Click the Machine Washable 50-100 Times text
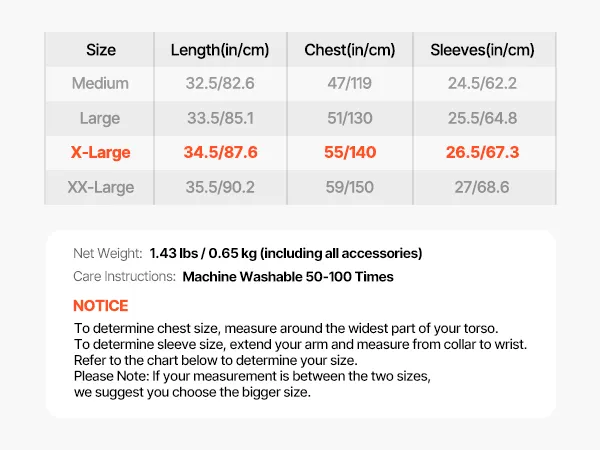Viewport: 600px width, 450px height. click(288, 277)
